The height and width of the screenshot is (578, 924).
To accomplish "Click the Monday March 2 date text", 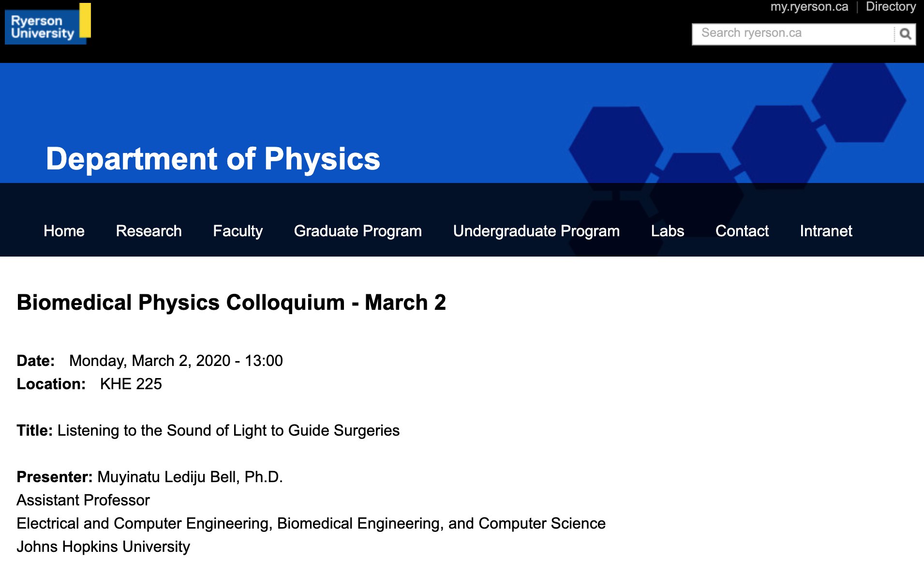I will pyautogui.click(x=176, y=360).
